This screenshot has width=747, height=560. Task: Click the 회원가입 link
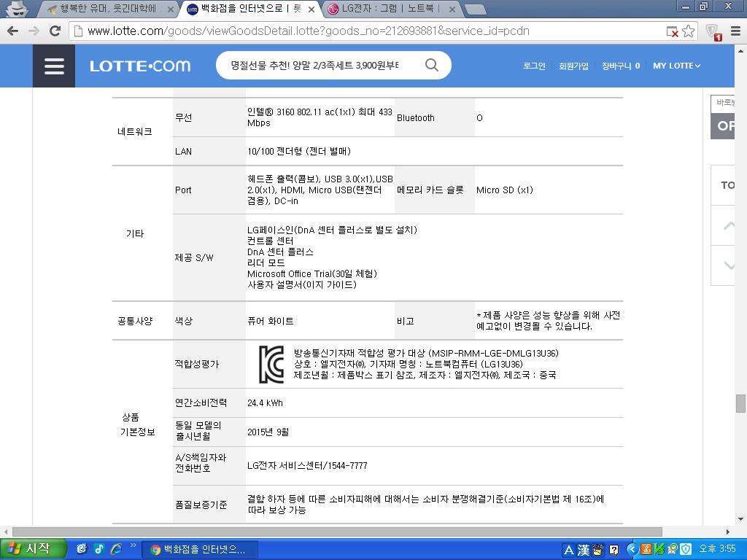point(573,66)
